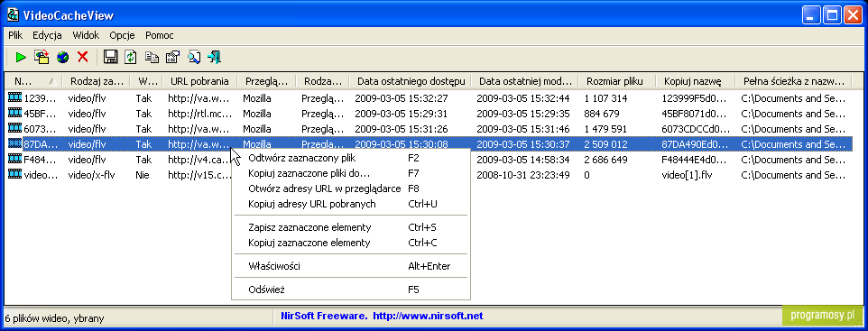
Task: Click filename cell '45BF8071d0...'
Action: (694, 114)
